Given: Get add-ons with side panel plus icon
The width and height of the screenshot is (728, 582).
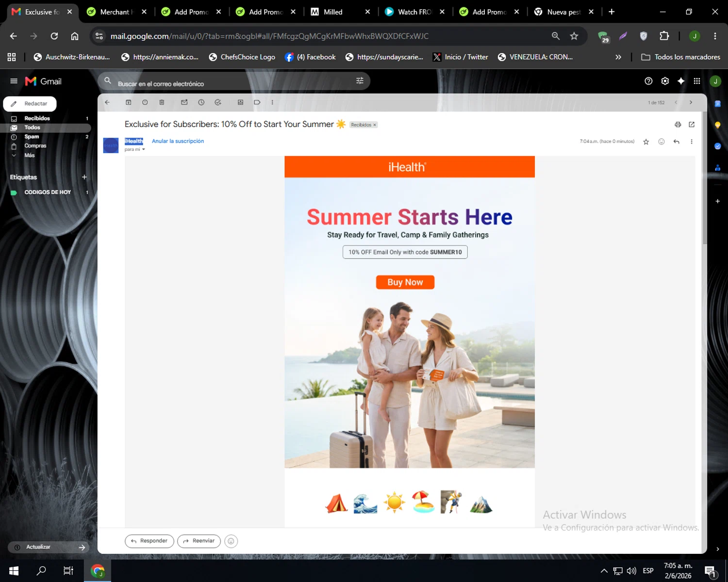Looking at the screenshot, I should click(718, 201).
